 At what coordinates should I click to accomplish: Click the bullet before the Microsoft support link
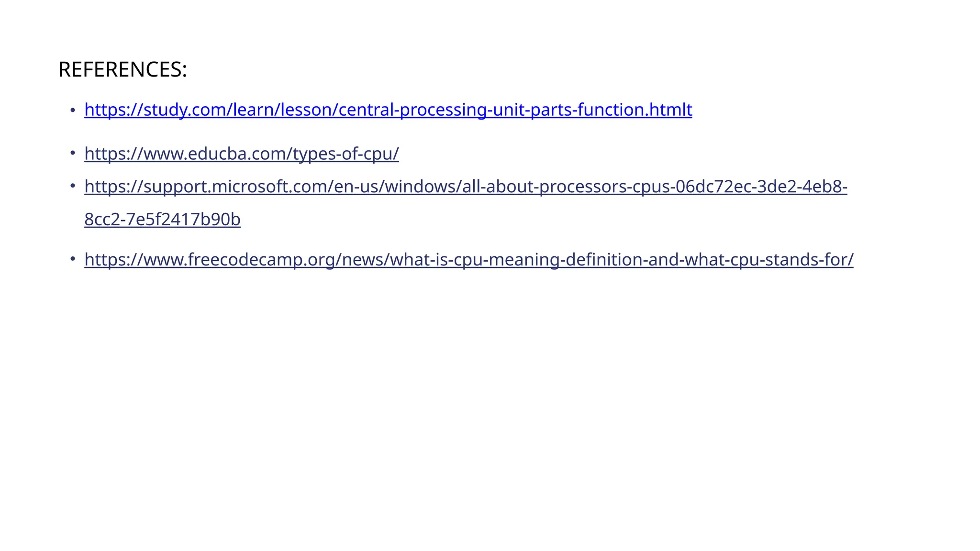pos(73,185)
